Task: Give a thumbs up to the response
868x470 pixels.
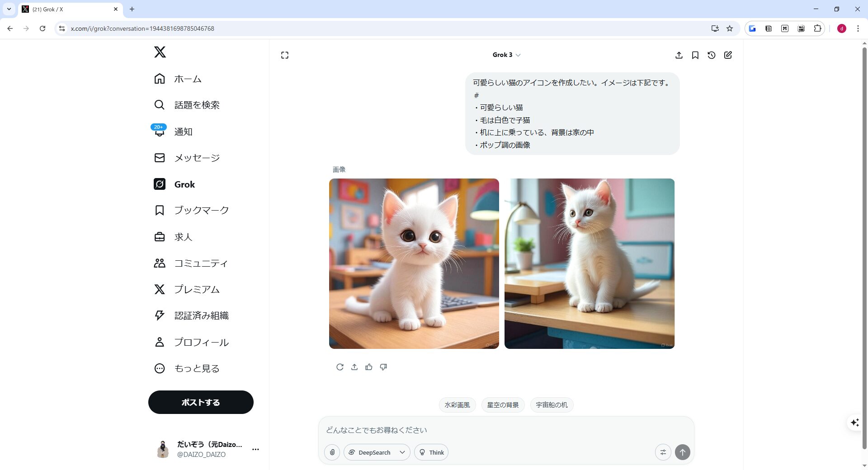Action: (369, 367)
